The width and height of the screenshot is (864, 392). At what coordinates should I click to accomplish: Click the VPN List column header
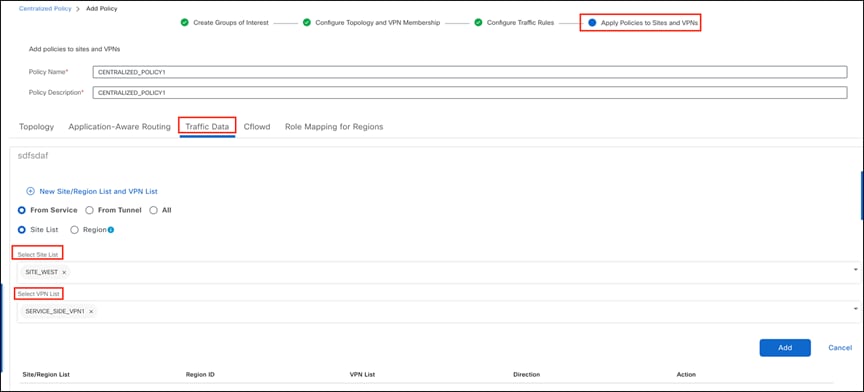coord(362,374)
